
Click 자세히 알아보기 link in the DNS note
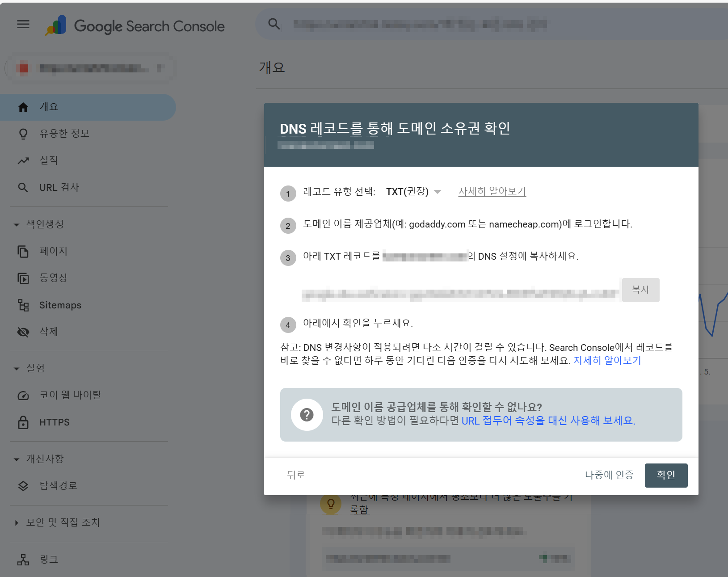(x=607, y=361)
